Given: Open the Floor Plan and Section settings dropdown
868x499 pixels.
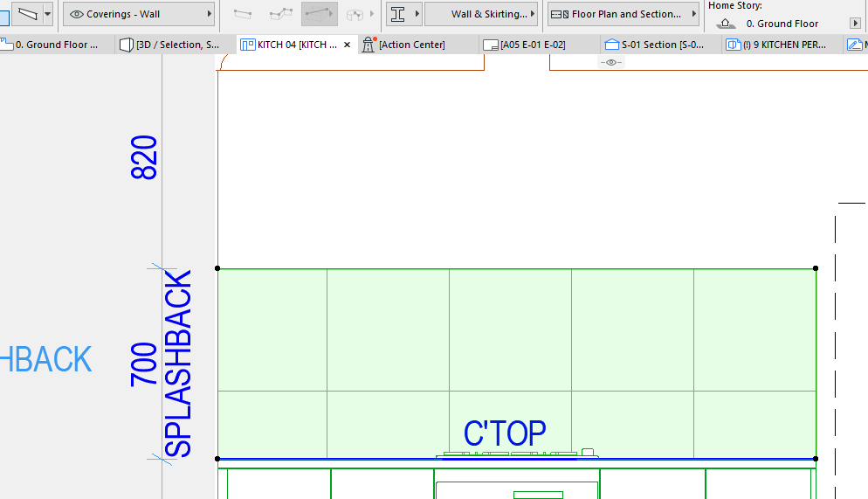Looking at the screenshot, I should [623, 14].
